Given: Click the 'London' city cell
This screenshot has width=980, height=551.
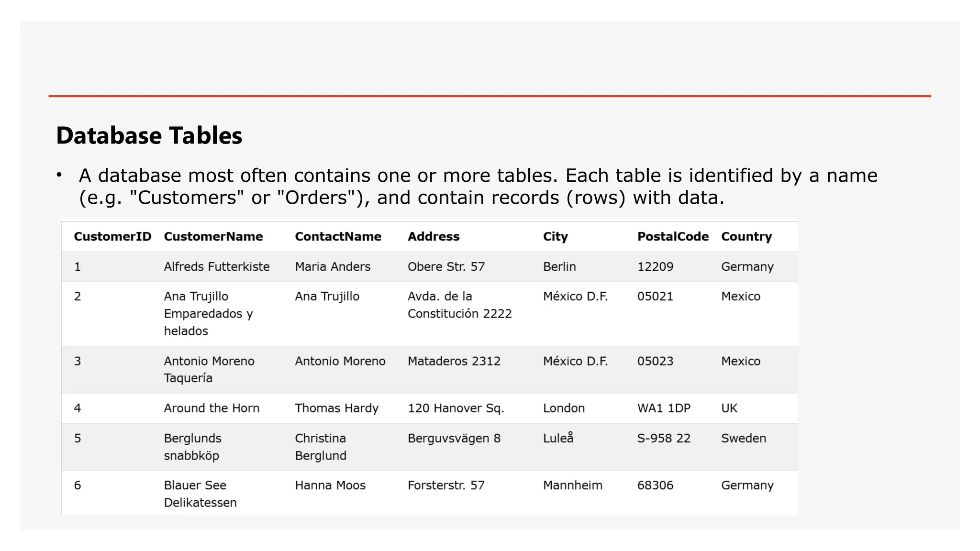Looking at the screenshot, I should point(564,408).
